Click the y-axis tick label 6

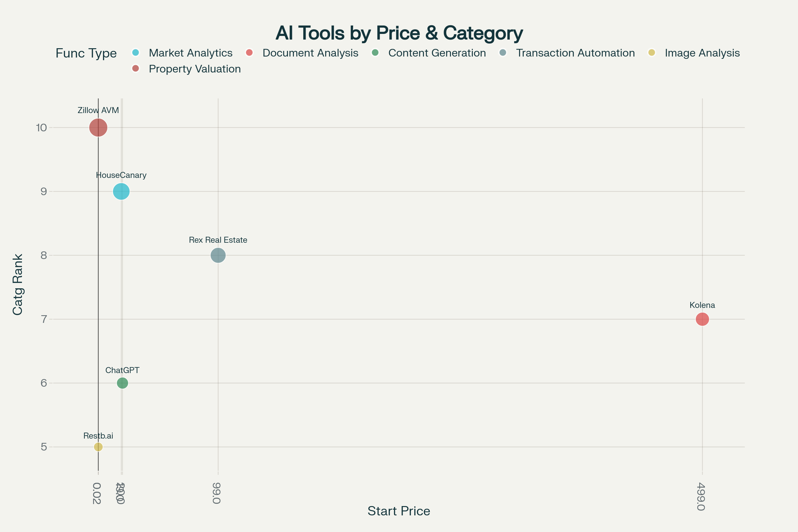[44, 383]
